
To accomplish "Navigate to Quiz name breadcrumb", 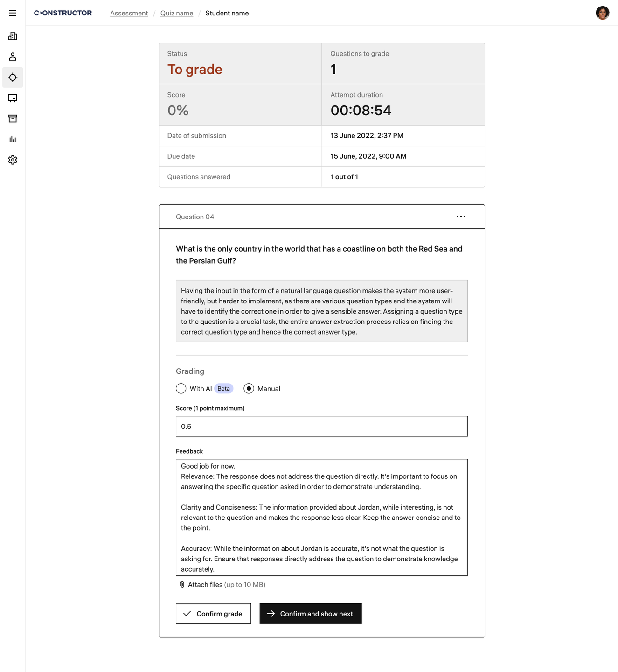I will coord(177,13).
